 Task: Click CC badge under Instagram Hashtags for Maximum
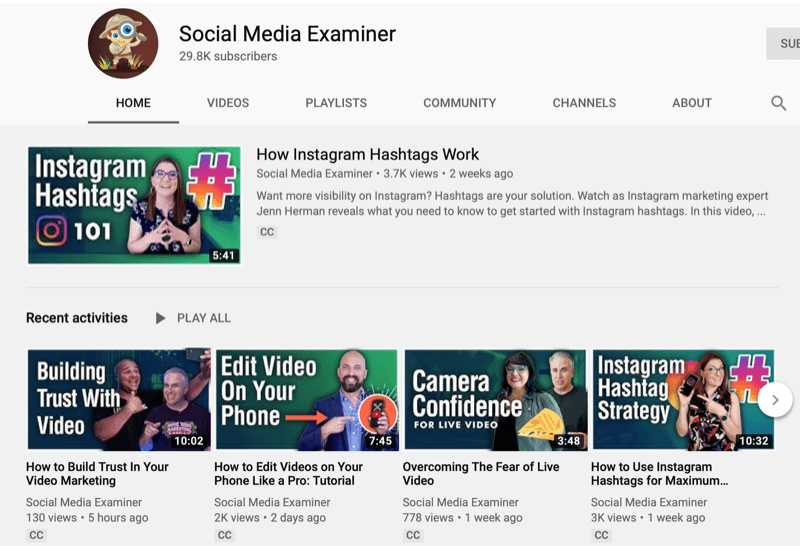(601, 535)
